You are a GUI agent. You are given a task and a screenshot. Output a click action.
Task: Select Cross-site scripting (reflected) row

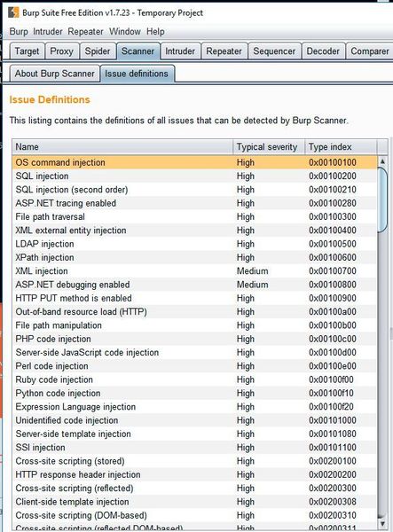point(194,489)
